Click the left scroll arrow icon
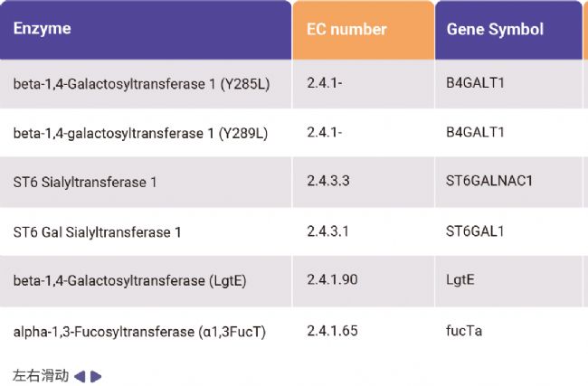The height and width of the screenshot is (386, 588). pyautogui.click(x=80, y=376)
